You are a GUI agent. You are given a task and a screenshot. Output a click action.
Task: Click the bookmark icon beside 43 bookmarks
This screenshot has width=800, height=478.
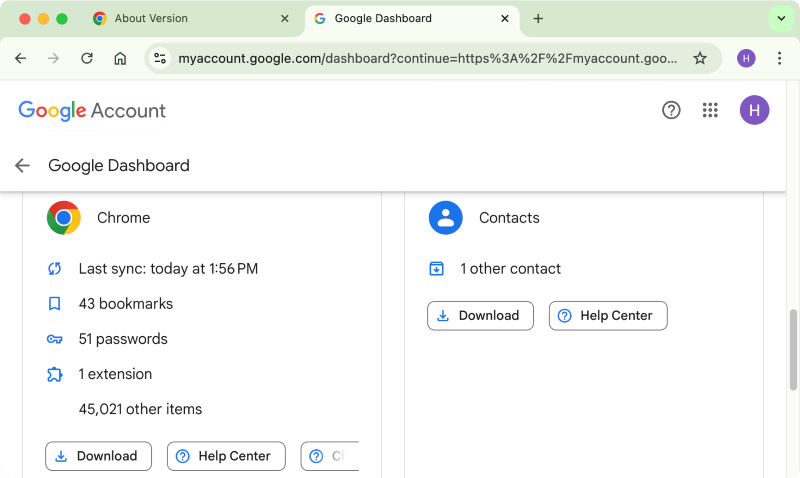(55, 304)
